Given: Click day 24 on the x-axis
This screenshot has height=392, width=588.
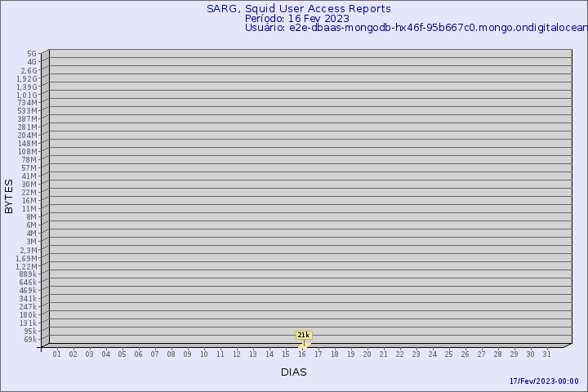Looking at the screenshot, I should tap(432, 354).
